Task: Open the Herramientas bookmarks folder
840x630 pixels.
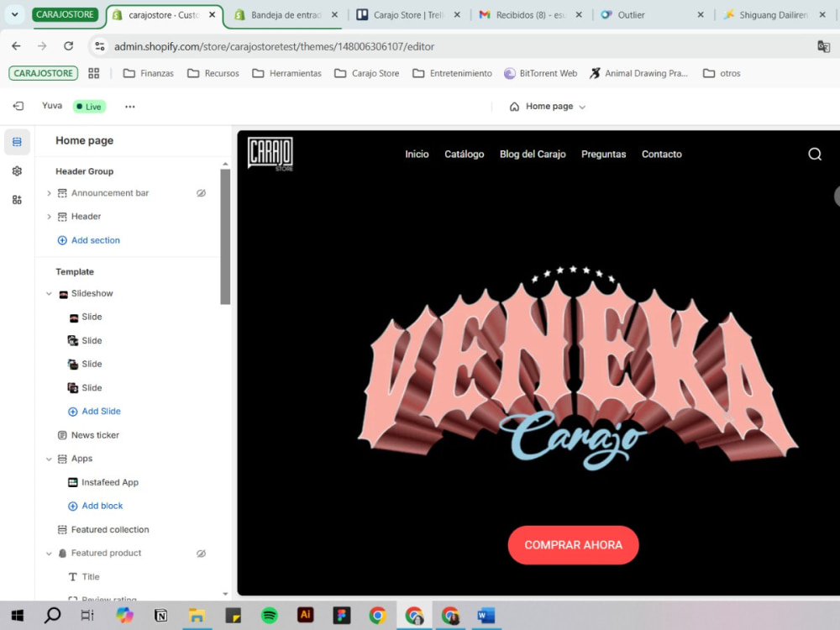Action: 286,73
